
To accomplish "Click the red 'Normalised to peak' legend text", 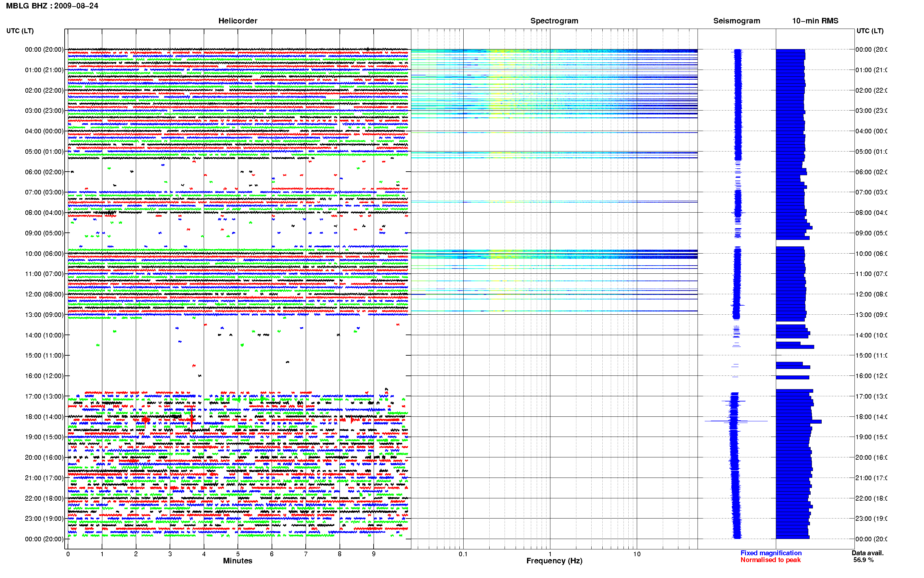I will 770,560.
